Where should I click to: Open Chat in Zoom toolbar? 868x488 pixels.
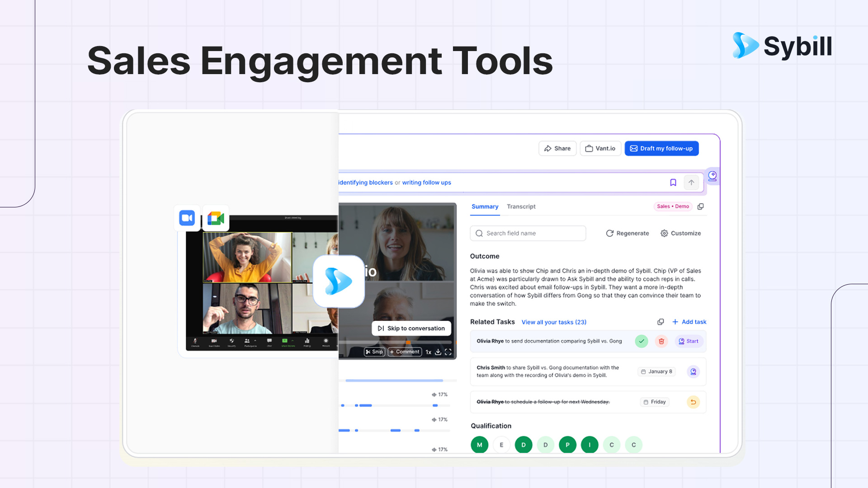(x=269, y=343)
